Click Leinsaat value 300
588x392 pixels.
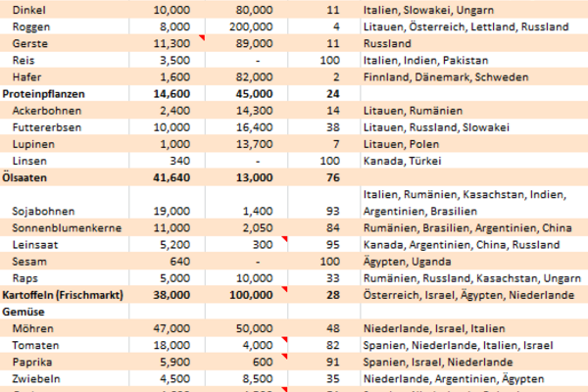tap(263, 245)
